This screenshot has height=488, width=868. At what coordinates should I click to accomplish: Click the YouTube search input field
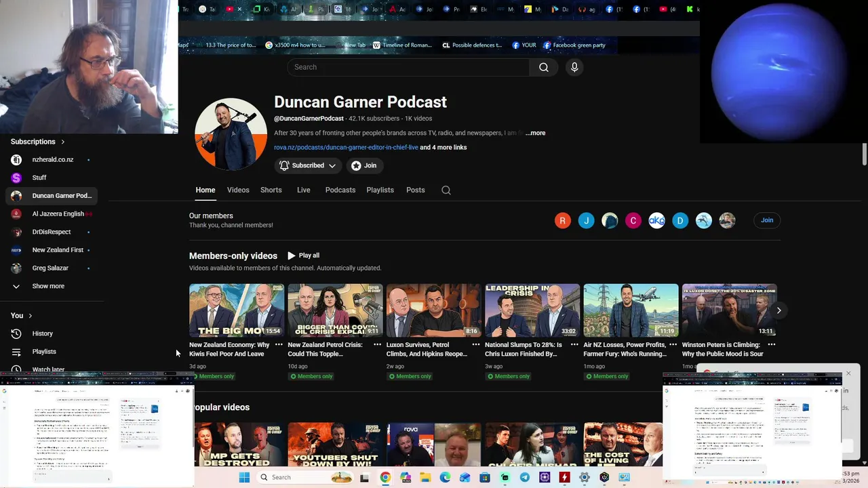point(408,67)
